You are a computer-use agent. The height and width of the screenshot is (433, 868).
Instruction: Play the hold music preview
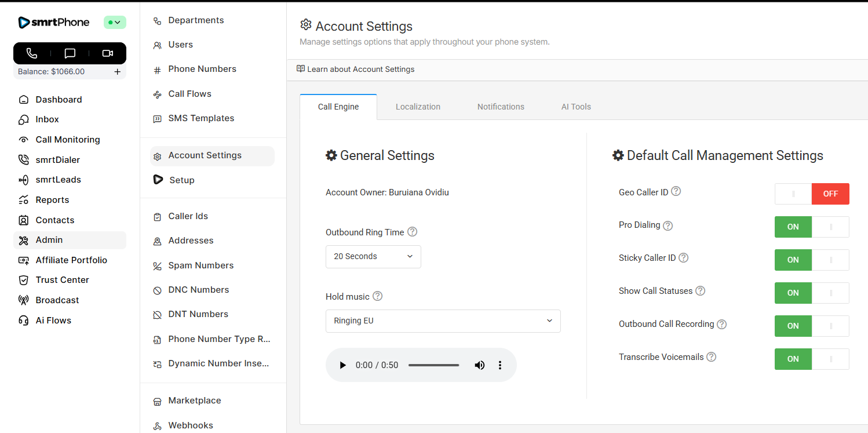[342, 365]
